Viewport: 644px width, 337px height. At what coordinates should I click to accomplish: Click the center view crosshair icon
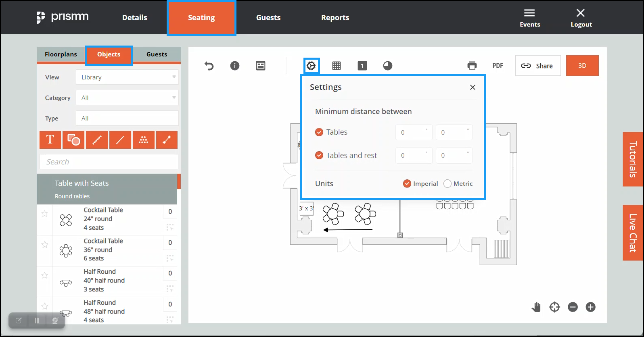point(555,307)
